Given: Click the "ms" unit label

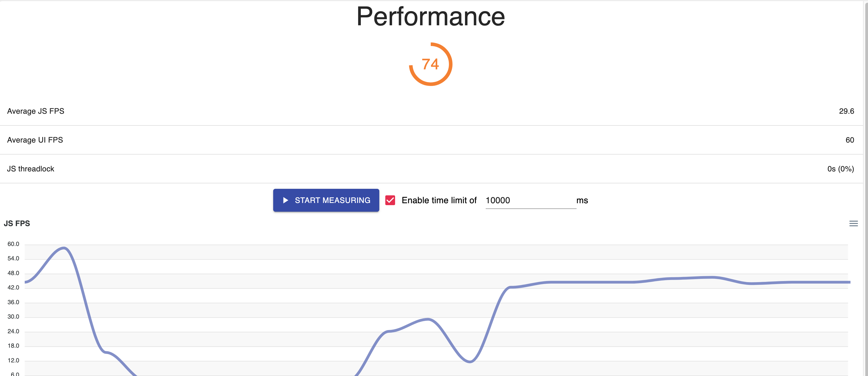Looking at the screenshot, I should 582,201.
